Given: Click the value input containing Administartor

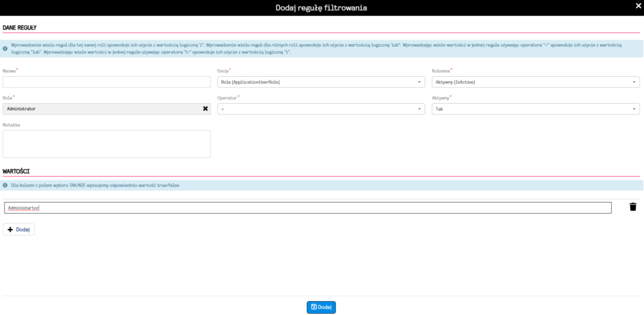Looking at the screenshot, I should (x=307, y=207).
